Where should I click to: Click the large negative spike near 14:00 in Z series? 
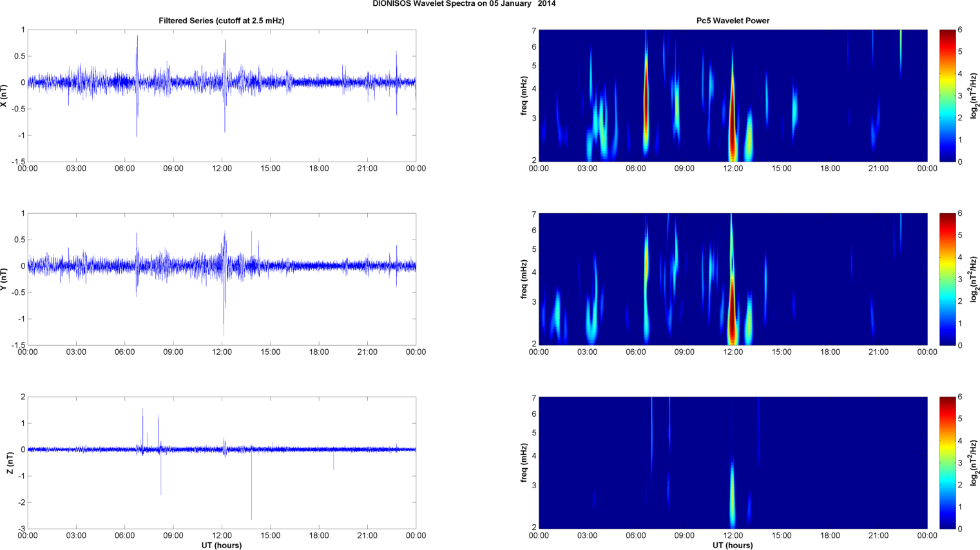[x=251, y=484]
